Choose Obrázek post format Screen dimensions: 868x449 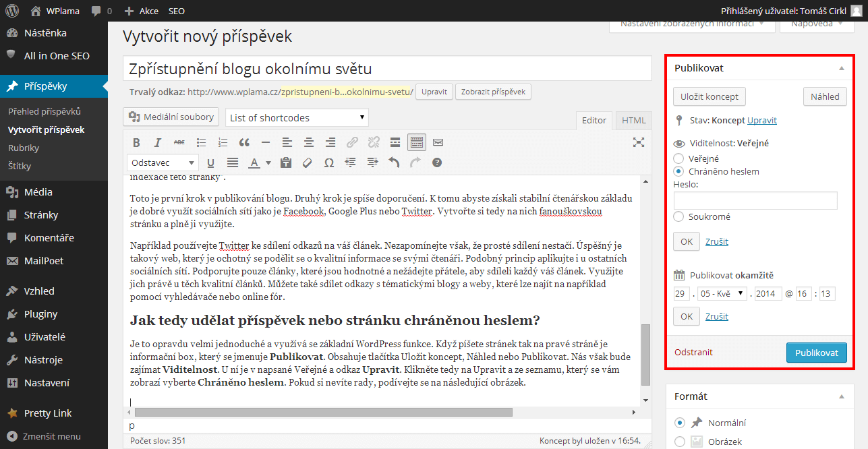point(680,442)
